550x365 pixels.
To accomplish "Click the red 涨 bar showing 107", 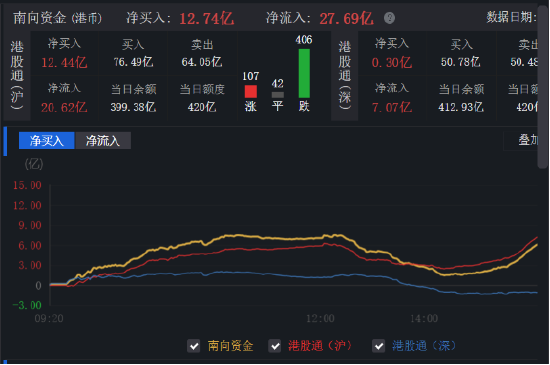I will pos(250,92).
